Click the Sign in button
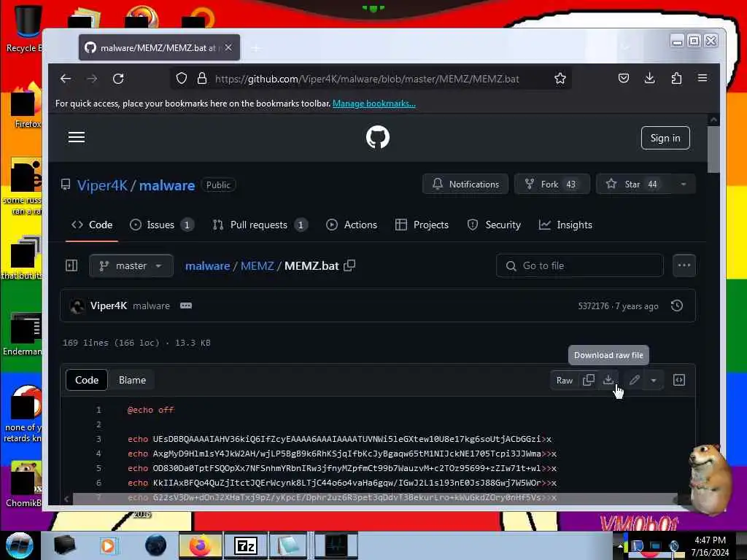Image resolution: width=747 pixels, height=560 pixels. [665, 138]
